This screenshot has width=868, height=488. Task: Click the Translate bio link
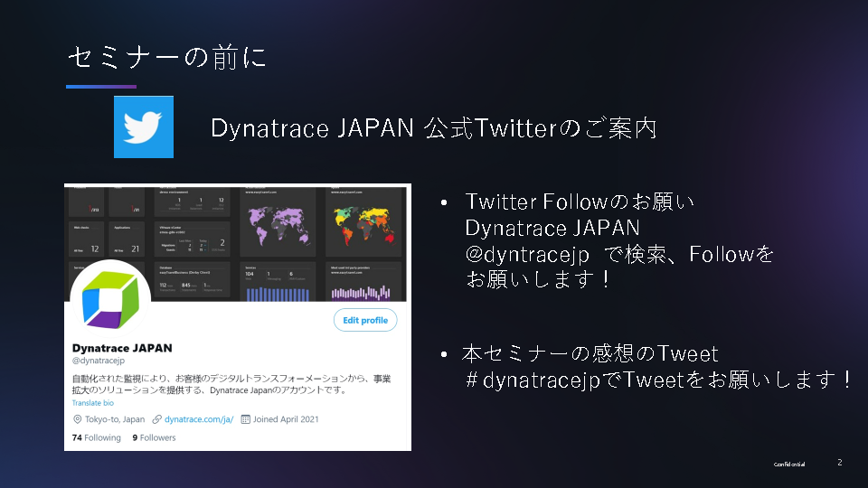[93, 403]
